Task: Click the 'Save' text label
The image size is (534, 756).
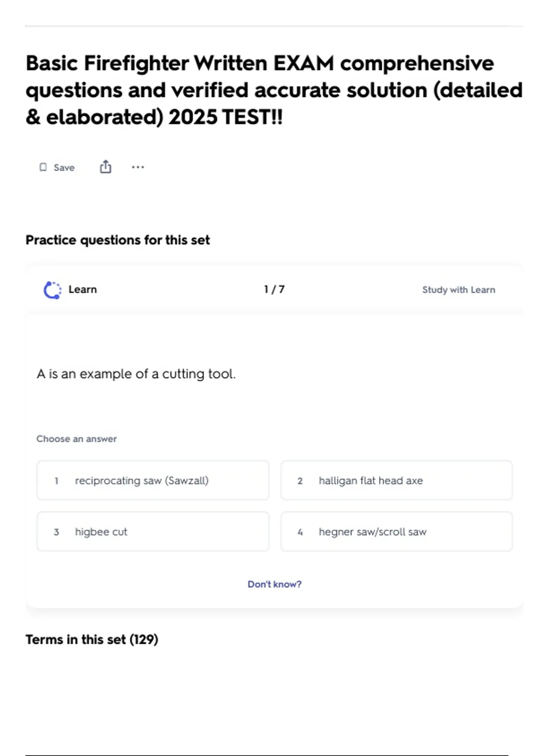Action: 64,168
